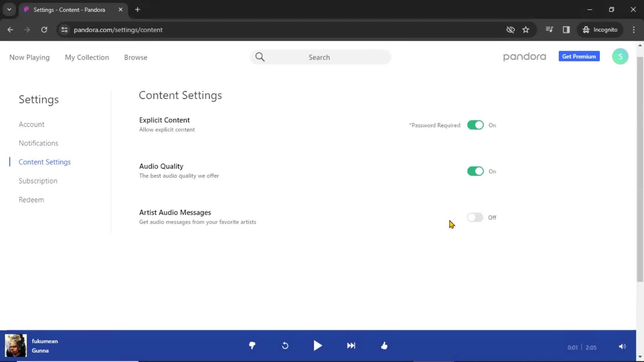Click the skip forward icon

351,346
